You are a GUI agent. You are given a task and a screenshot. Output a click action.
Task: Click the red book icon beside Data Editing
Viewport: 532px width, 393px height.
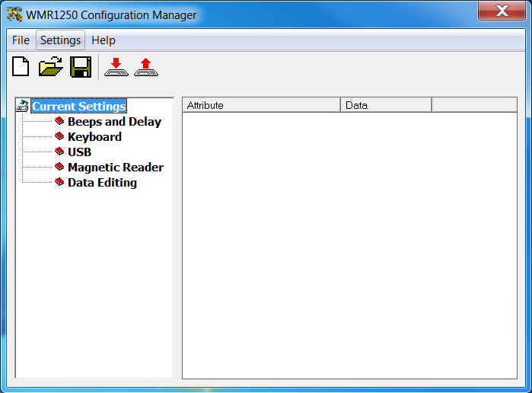(x=59, y=182)
